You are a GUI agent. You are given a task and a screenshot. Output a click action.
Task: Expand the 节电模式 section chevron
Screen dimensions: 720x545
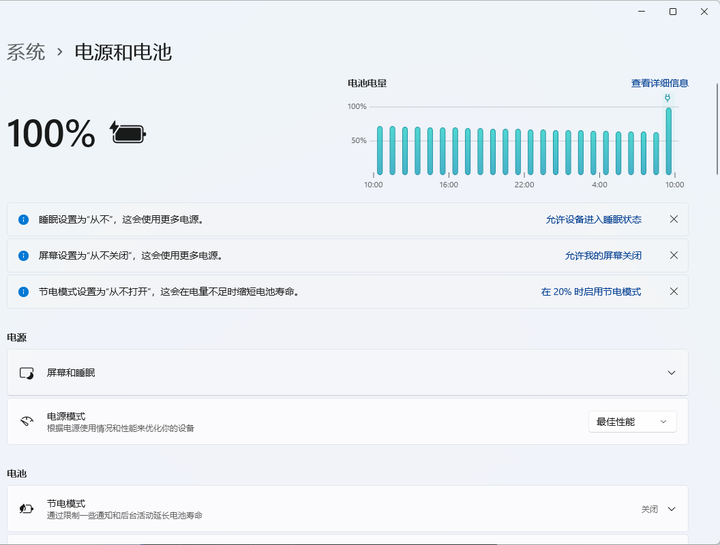(x=671, y=509)
